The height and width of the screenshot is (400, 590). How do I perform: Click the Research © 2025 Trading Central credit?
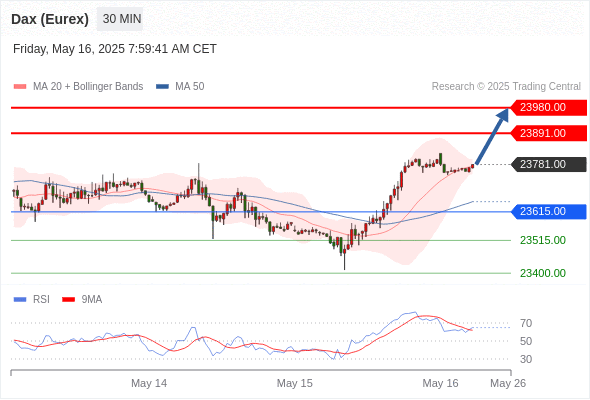[x=506, y=87]
